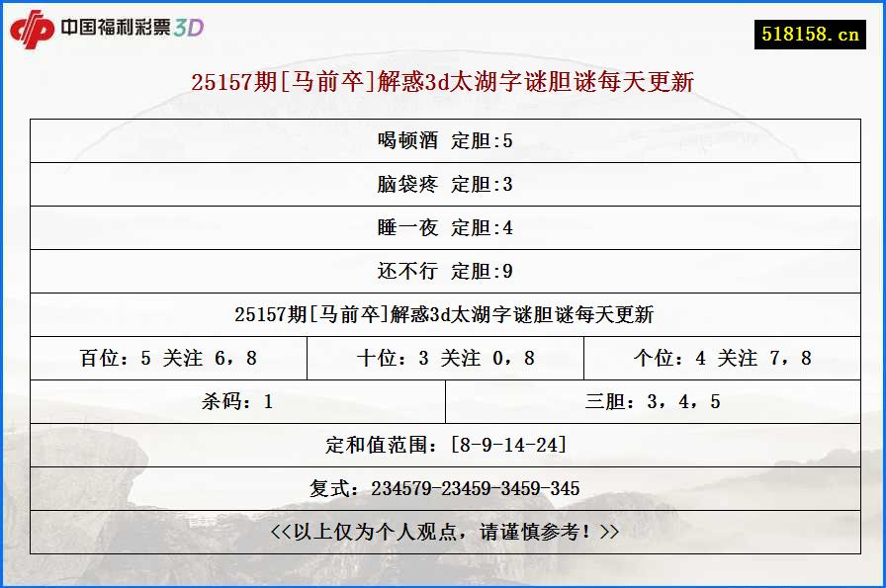The width and height of the screenshot is (886, 588).
Task: Click the 还不行 定胆:9 cell
Action: 442,271
